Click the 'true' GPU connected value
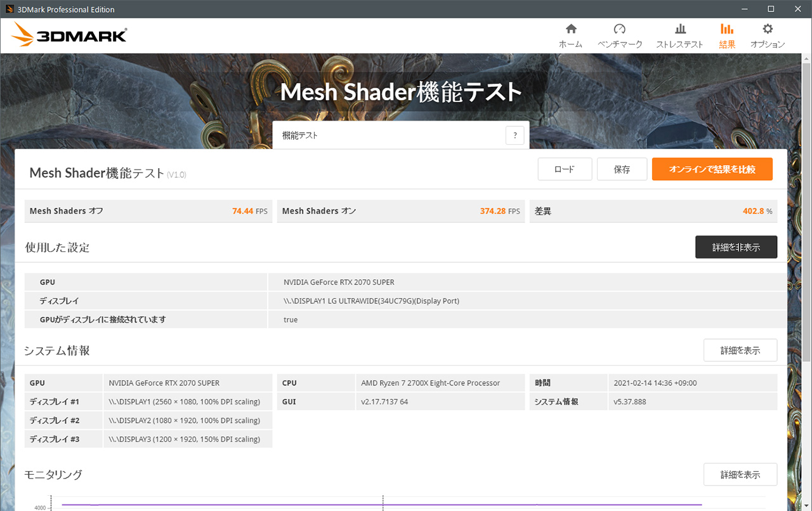 291,319
